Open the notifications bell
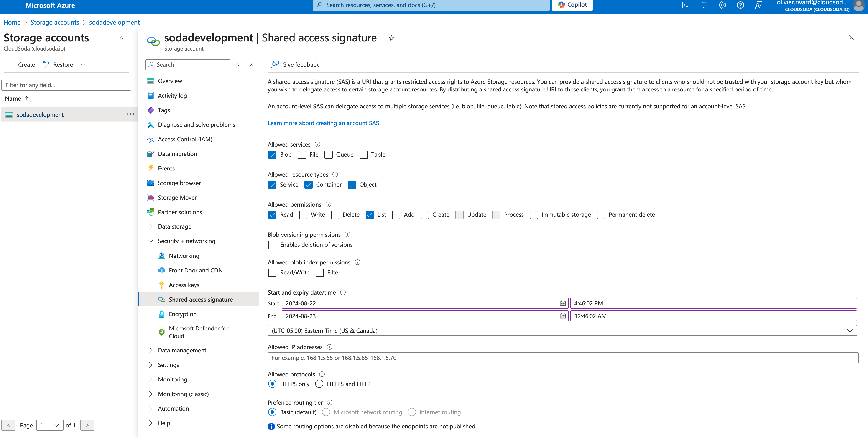This screenshot has width=868, height=437. click(x=704, y=5)
